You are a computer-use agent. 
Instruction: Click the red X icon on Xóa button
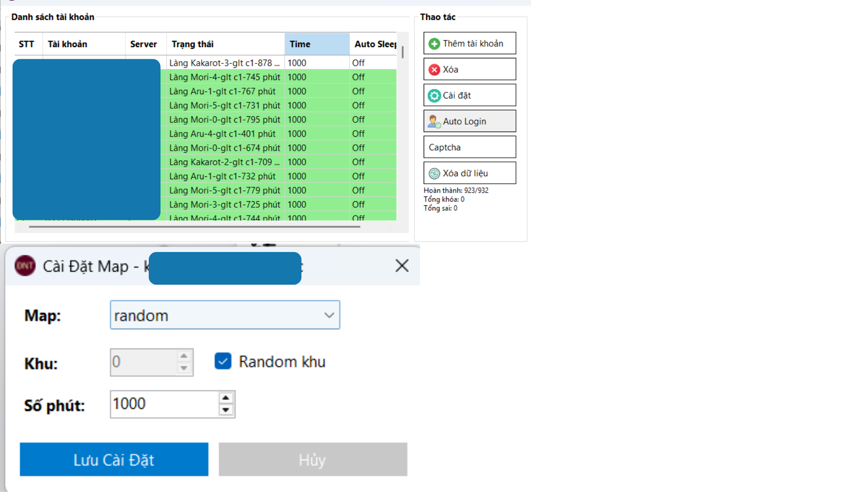click(434, 69)
